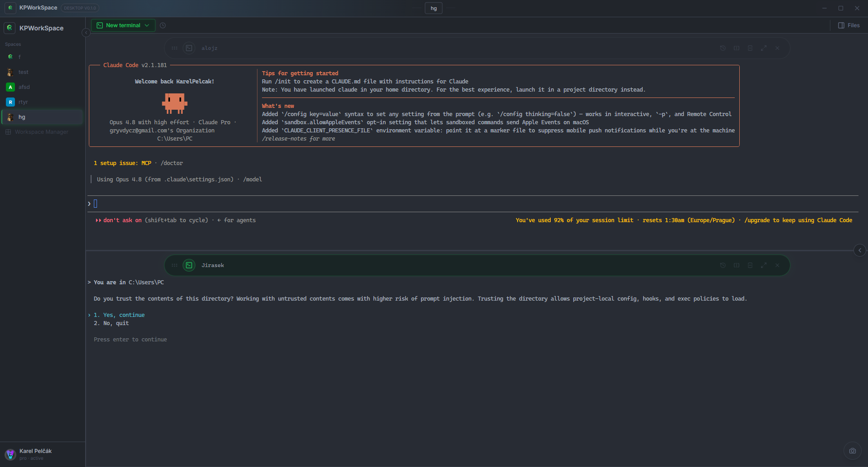Restart the alojz terminal via history icon
The height and width of the screenshot is (467, 868).
pyautogui.click(x=723, y=48)
